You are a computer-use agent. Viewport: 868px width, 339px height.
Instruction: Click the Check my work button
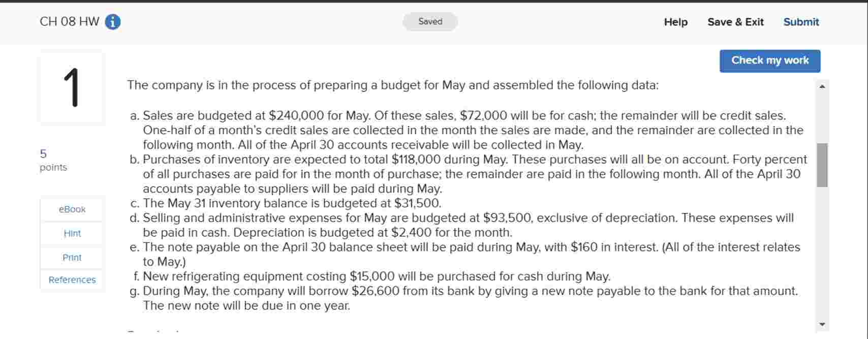pos(769,60)
